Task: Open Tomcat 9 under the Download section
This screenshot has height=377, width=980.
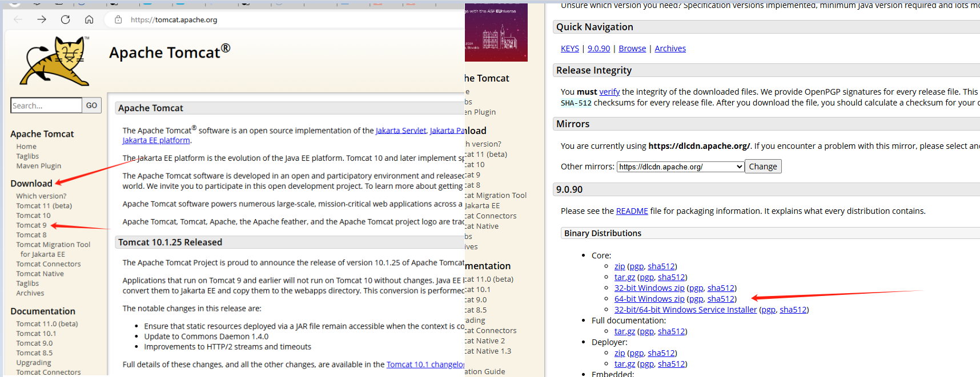Action: (x=31, y=225)
